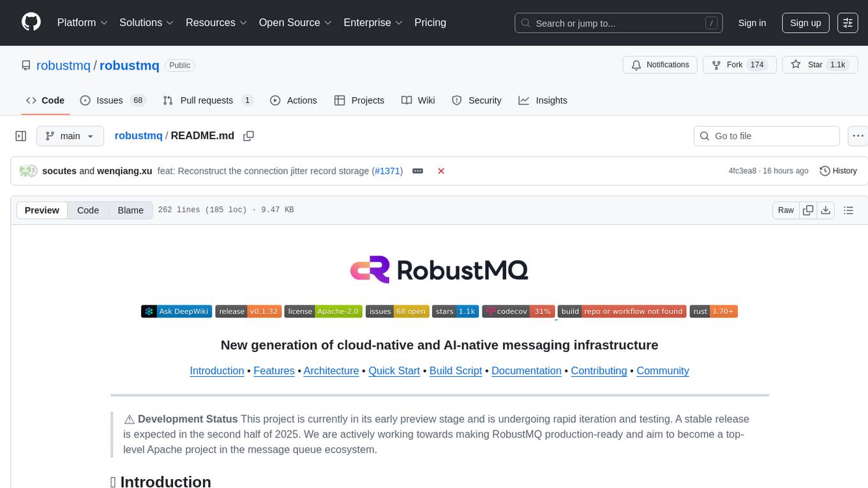Open the Documentation link
Viewport: 868px width, 488px height.
527,370
